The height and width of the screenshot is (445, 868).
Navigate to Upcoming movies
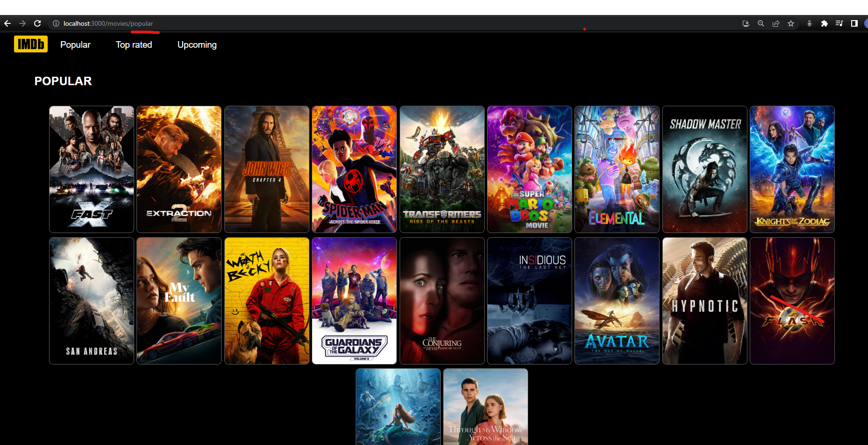(x=197, y=45)
